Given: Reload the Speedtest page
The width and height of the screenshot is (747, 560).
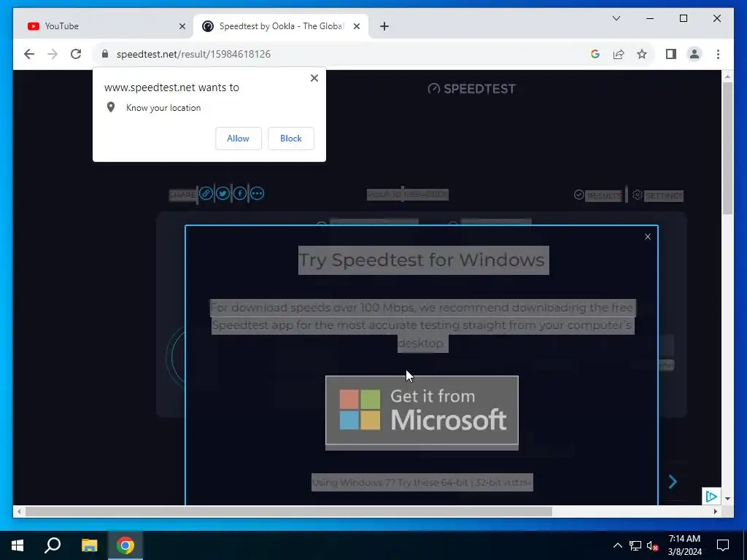Looking at the screenshot, I should pyautogui.click(x=76, y=54).
